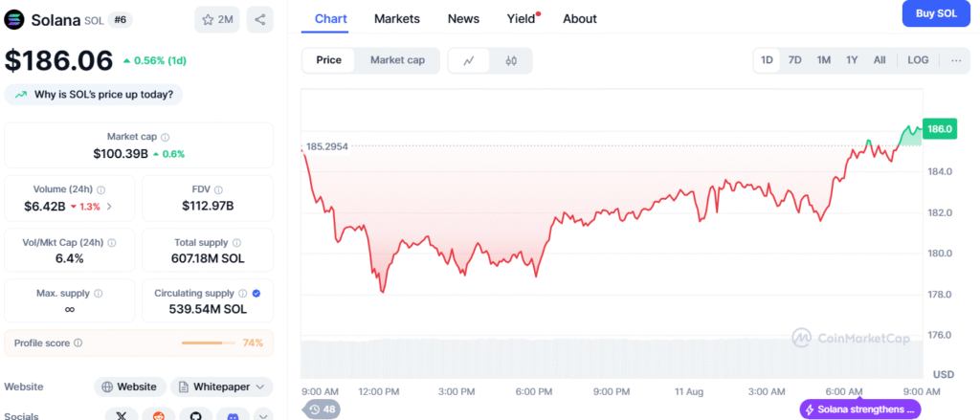Image resolution: width=980 pixels, height=420 pixels.
Task: Switch to the candlestick chart view
Action: [x=511, y=60]
